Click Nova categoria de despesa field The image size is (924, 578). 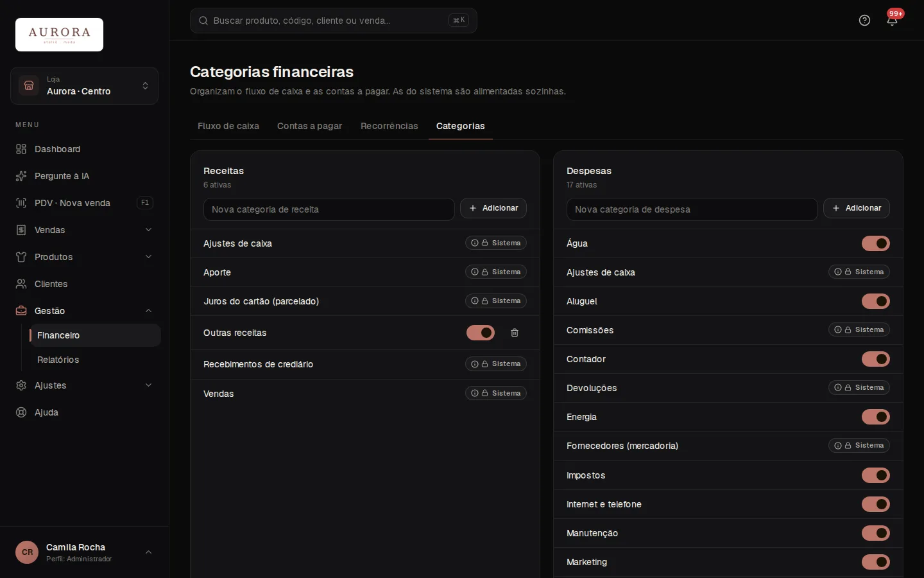[692, 209]
